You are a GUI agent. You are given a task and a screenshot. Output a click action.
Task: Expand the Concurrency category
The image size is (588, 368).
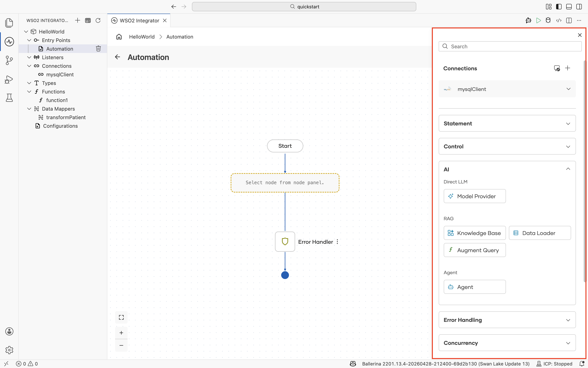coord(507,343)
